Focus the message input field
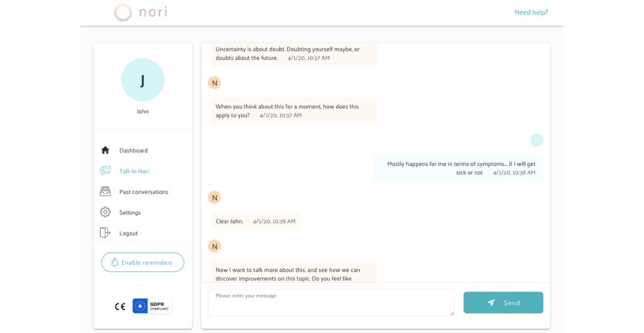This screenshot has width=644, height=333. 331,302
